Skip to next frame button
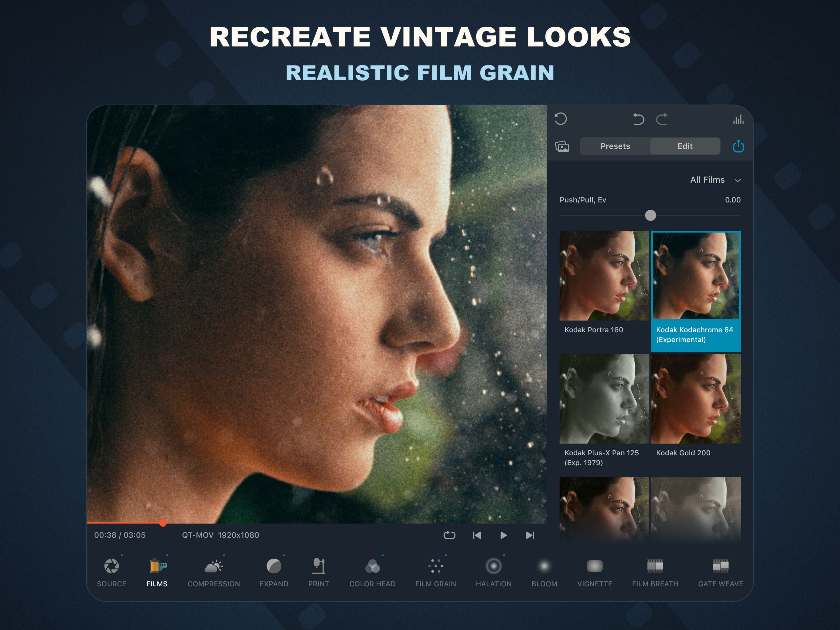Viewport: 840px width, 630px height. click(530, 535)
